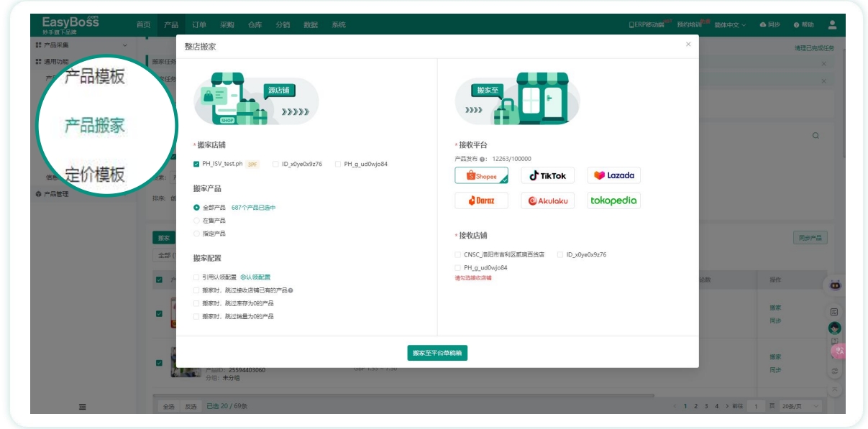868x429 pixels.
Task: Close the 整店搬家 dialog
Action: click(x=688, y=45)
